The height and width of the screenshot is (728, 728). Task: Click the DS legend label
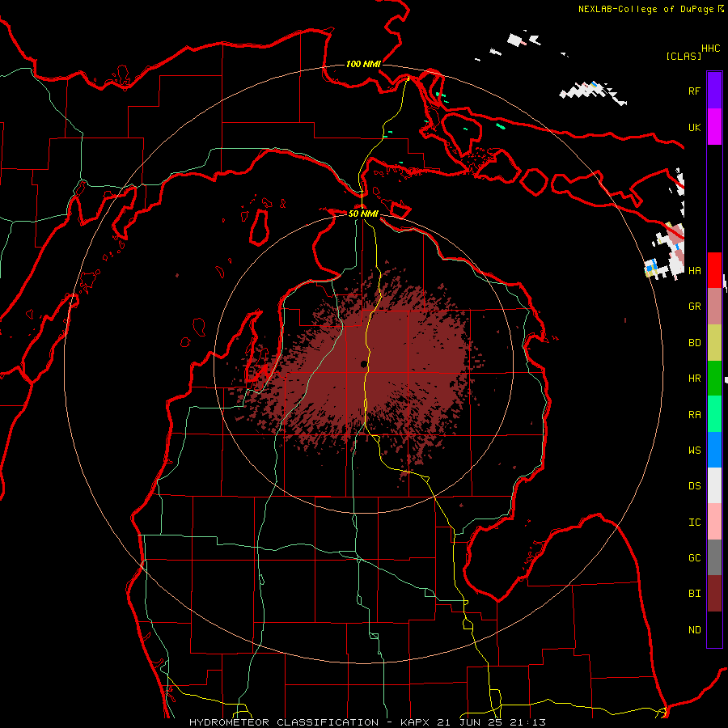coord(695,485)
